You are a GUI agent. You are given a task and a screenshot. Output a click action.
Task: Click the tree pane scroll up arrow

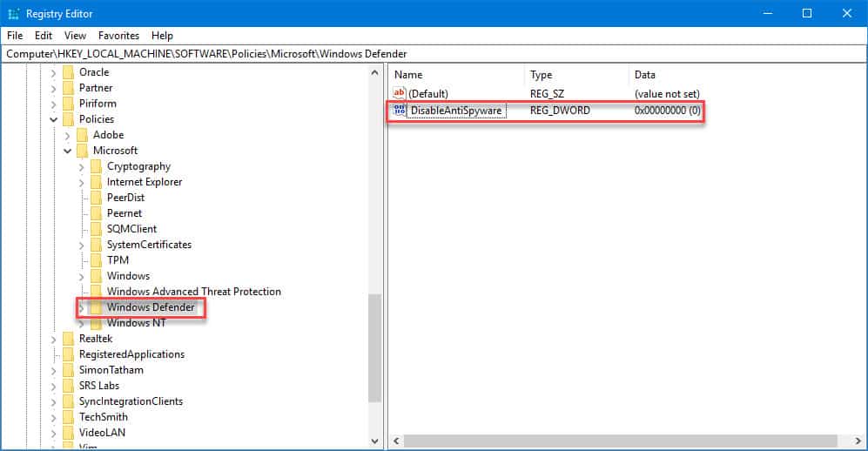374,72
